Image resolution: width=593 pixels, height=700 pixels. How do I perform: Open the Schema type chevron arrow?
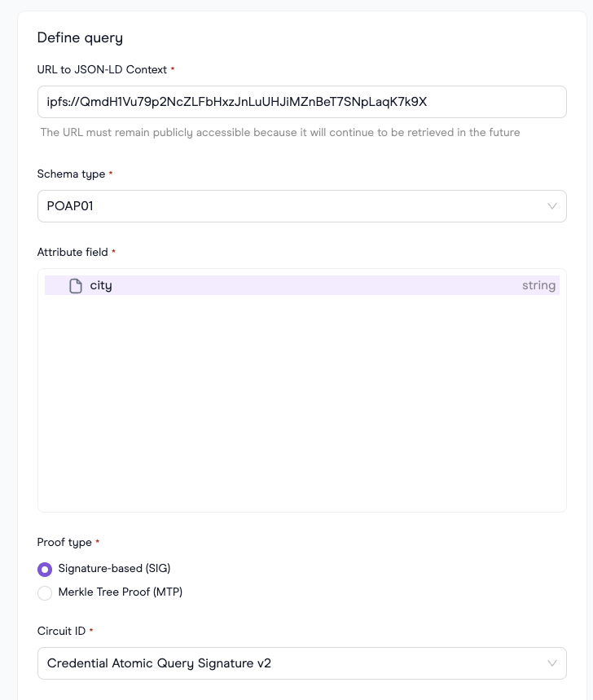(552, 206)
